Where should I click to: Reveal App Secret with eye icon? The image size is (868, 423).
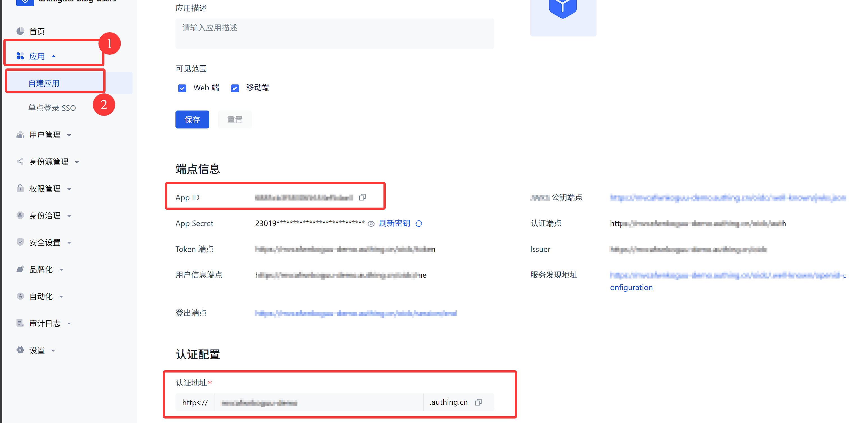pos(371,224)
